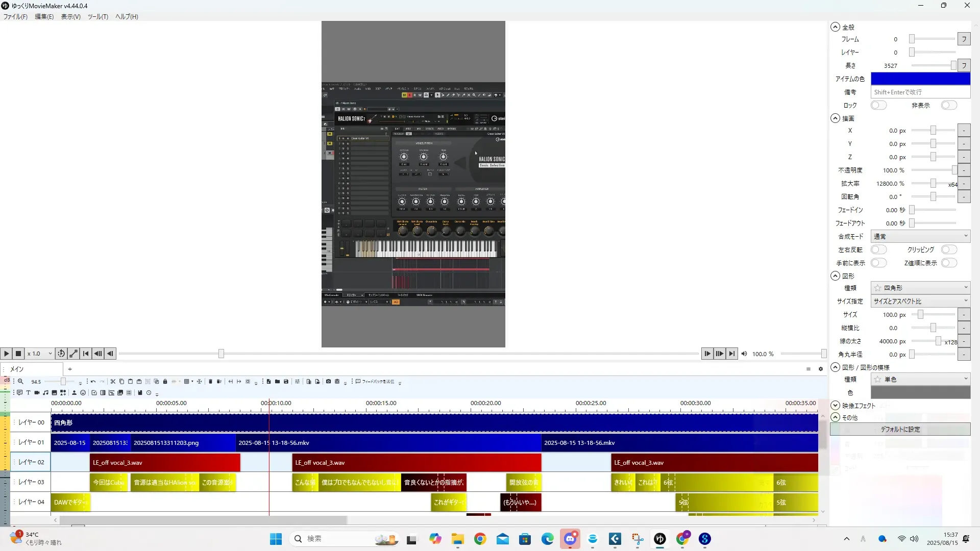Image resolution: width=980 pixels, height=551 pixels.
Task: Click the add video camera icon
Action: point(37,393)
